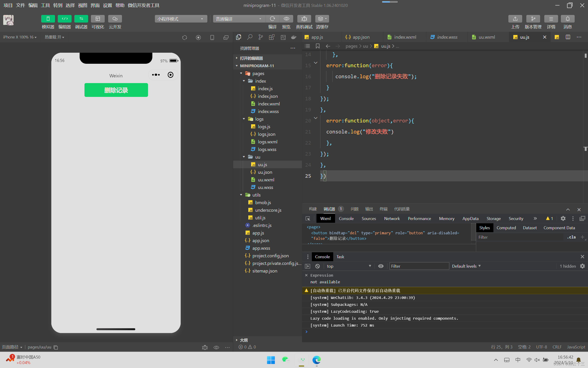Open the 清缓存 clear cache menu
This screenshot has height=368, width=588.
322,19
